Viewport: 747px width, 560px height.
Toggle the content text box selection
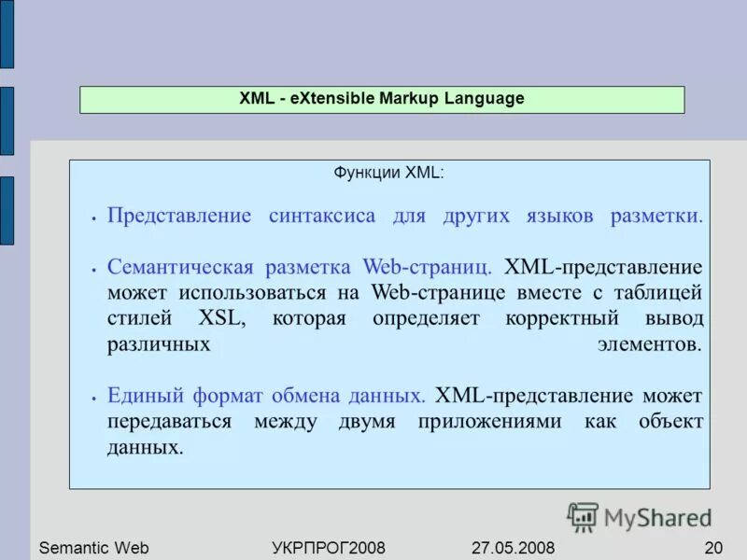392,322
